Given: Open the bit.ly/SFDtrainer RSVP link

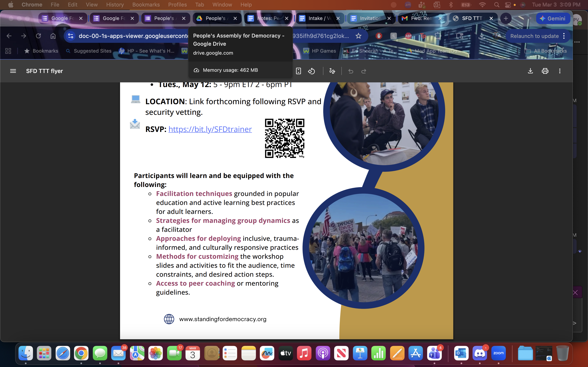Looking at the screenshot, I should [210, 129].
